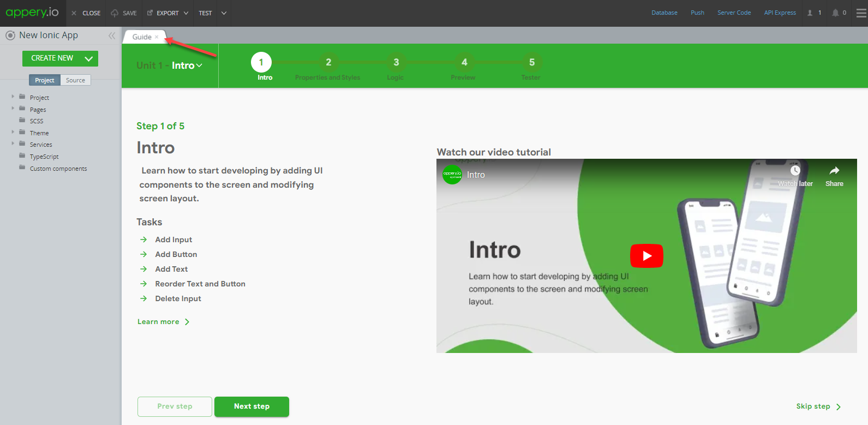Click the Intro video title
The image size is (868, 425).
476,175
